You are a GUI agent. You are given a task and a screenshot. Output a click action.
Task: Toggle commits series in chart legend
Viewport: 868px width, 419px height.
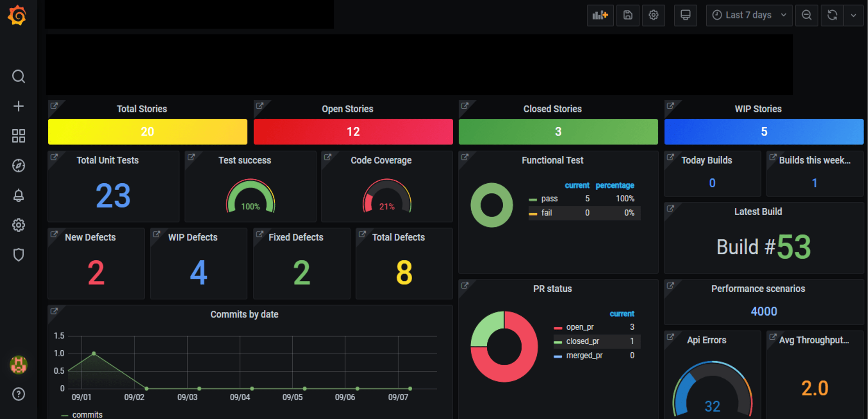coord(87,414)
